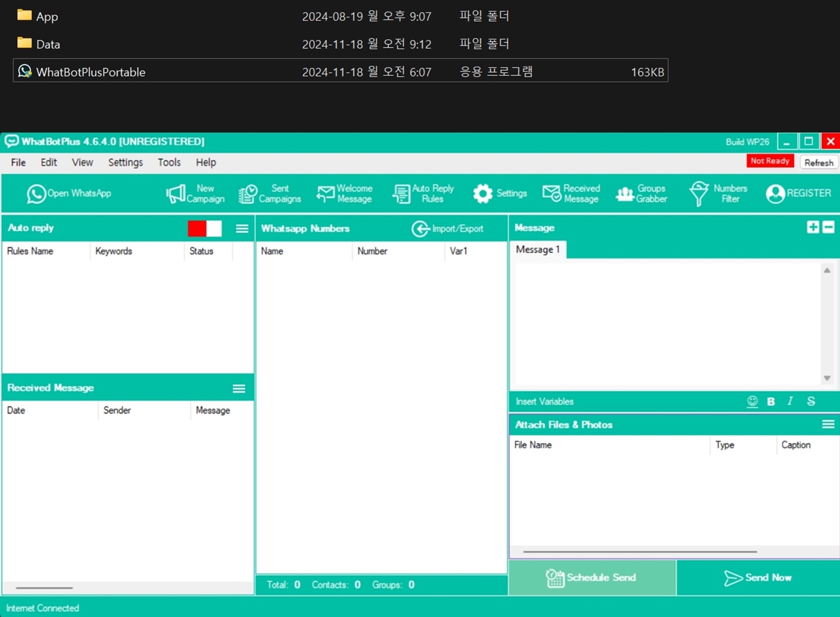Click the Attach Files horizontal scrollbar

click(x=640, y=552)
